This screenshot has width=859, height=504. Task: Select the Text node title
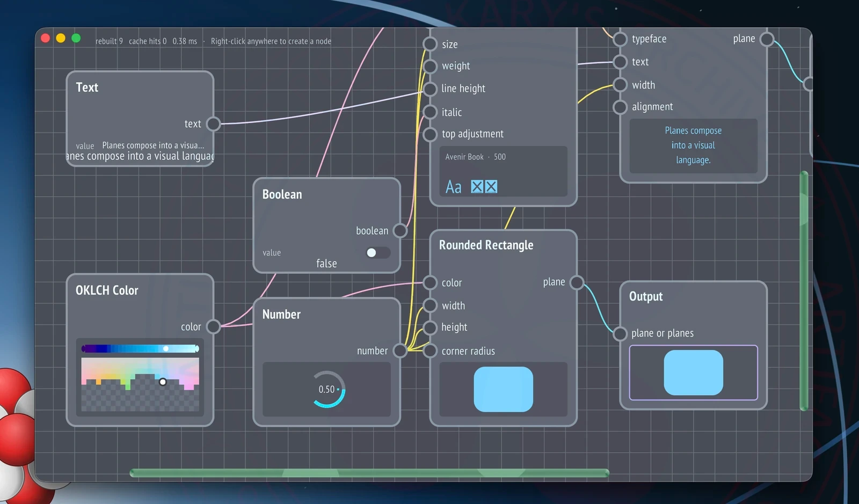coord(87,87)
